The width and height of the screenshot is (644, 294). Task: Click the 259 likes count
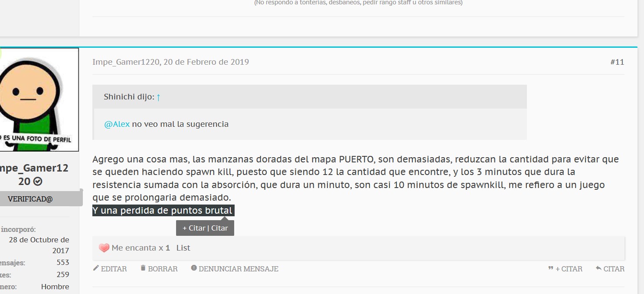pyautogui.click(x=62, y=275)
